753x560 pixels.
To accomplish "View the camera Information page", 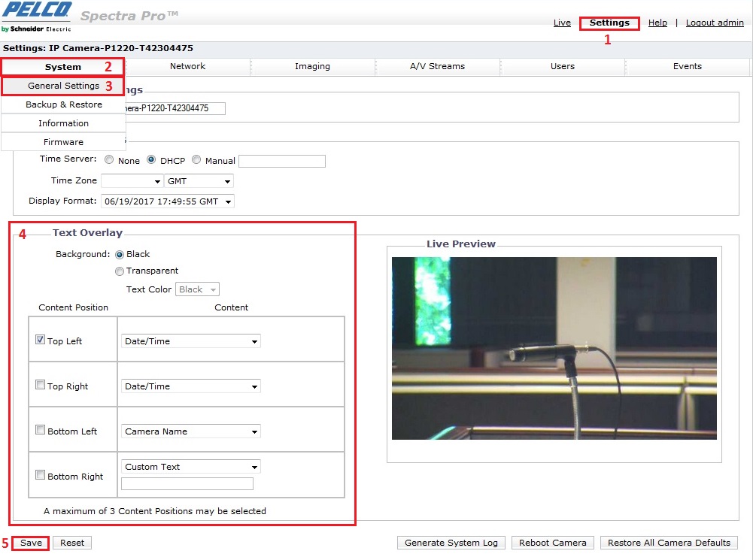I will click(63, 123).
